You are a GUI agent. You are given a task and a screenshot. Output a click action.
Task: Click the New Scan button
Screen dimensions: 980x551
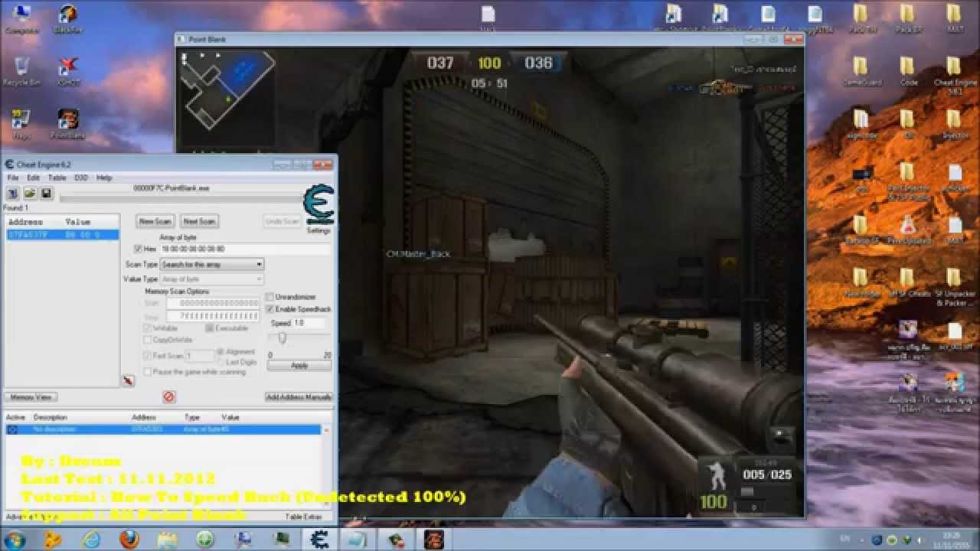(155, 221)
